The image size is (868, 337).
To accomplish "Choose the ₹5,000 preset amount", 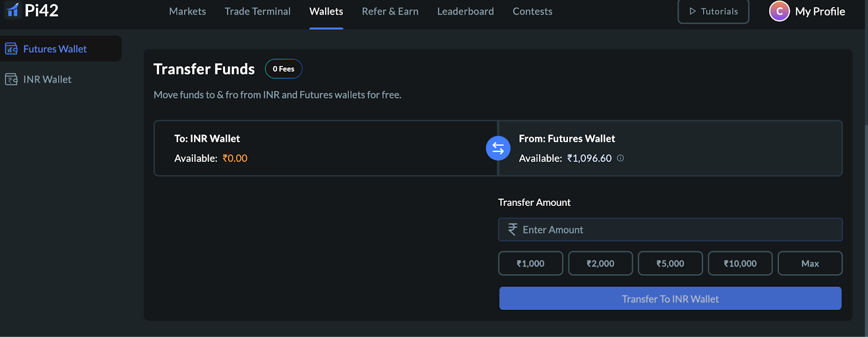I will 670,264.
